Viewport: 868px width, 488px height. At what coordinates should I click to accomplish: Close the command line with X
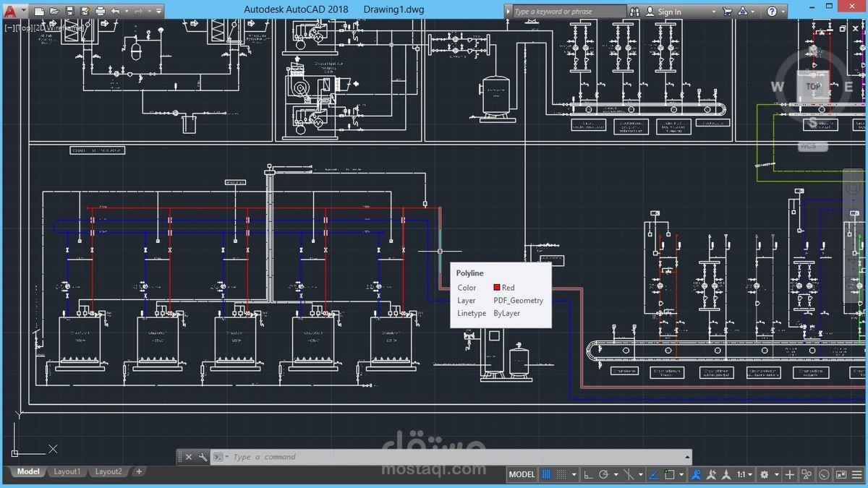189,457
